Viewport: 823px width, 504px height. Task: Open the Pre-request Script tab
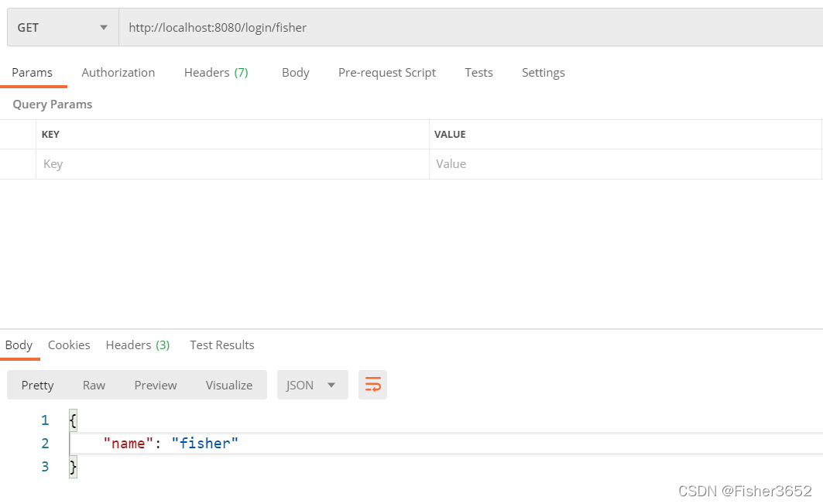387,73
